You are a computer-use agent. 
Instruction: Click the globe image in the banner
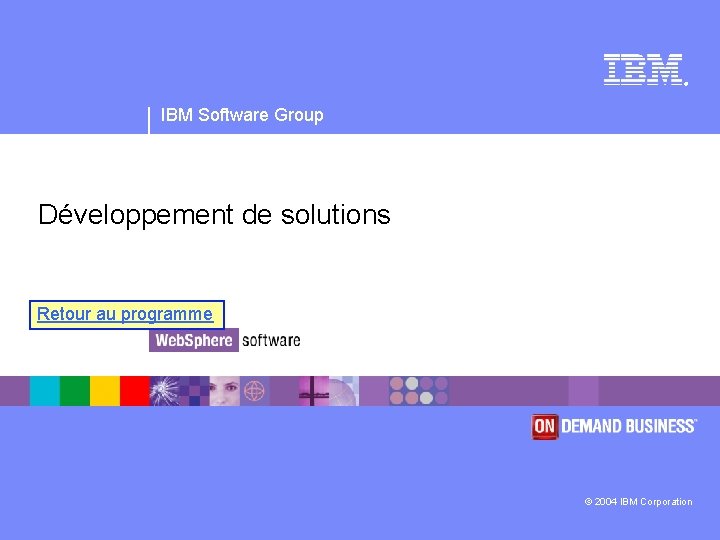pos(254,391)
